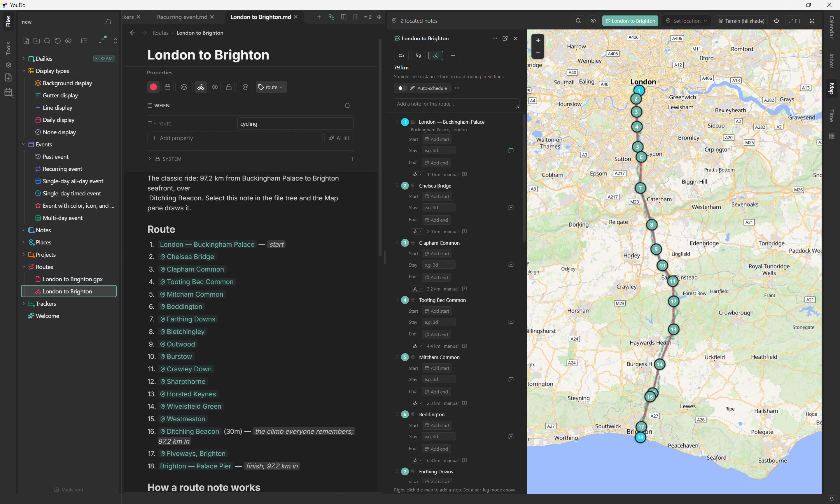Open the settings gear in left rail
The height and width of the screenshot is (504, 840).
pyautogui.click(x=8, y=64)
